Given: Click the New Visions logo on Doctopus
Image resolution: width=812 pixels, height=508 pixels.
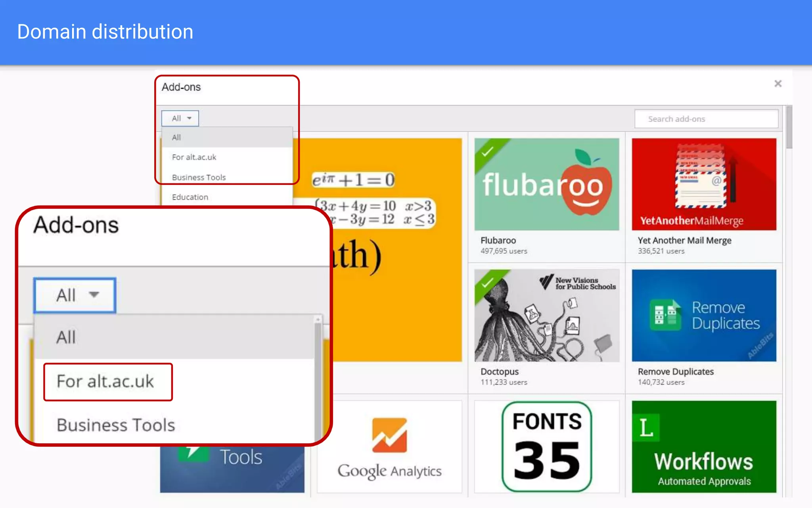Looking at the screenshot, I should [x=578, y=282].
